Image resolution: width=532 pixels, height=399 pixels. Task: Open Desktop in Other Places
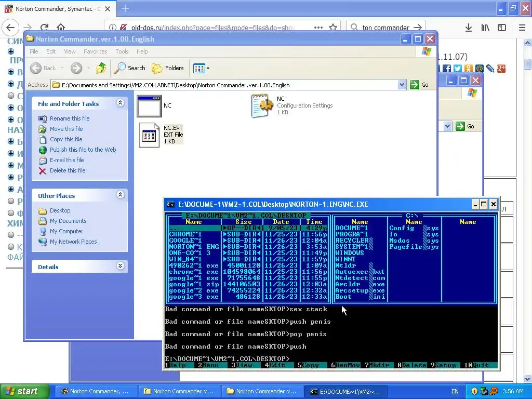click(x=60, y=210)
